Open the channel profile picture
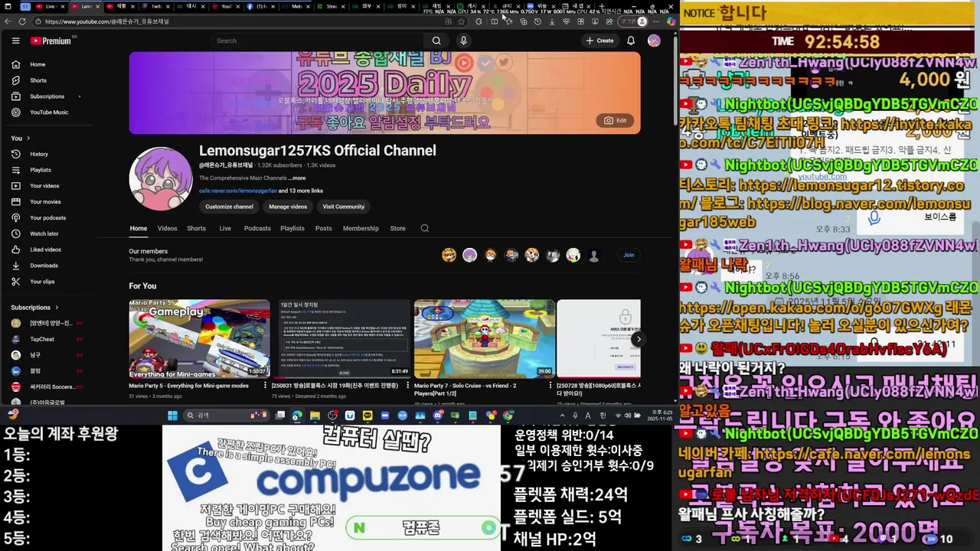980x551 pixels. (161, 178)
